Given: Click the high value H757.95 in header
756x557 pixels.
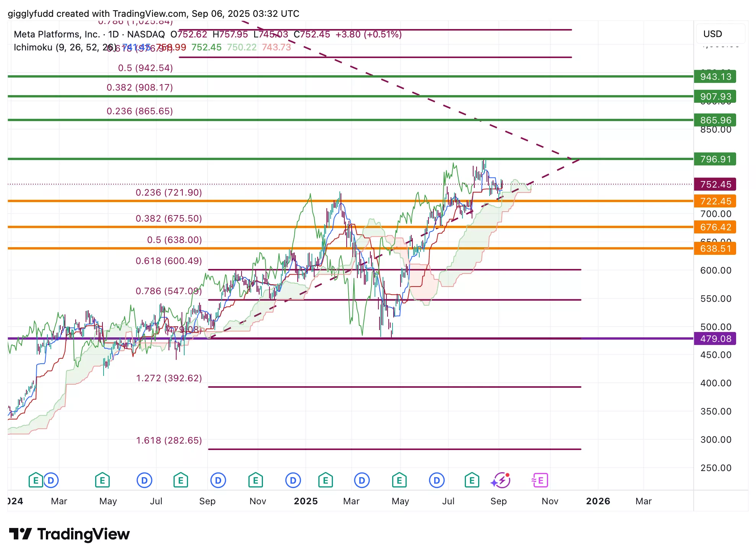Looking at the screenshot, I should tap(230, 34).
